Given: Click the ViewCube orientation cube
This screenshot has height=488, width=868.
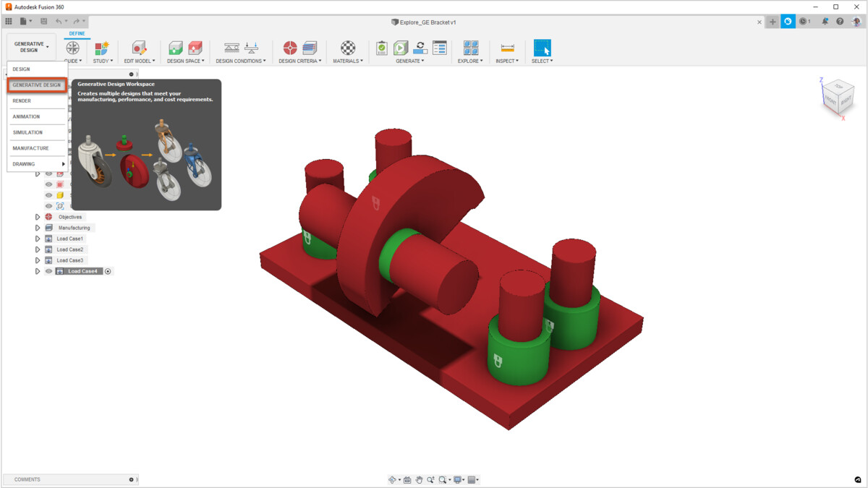Looking at the screenshot, I should coord(838,95).
